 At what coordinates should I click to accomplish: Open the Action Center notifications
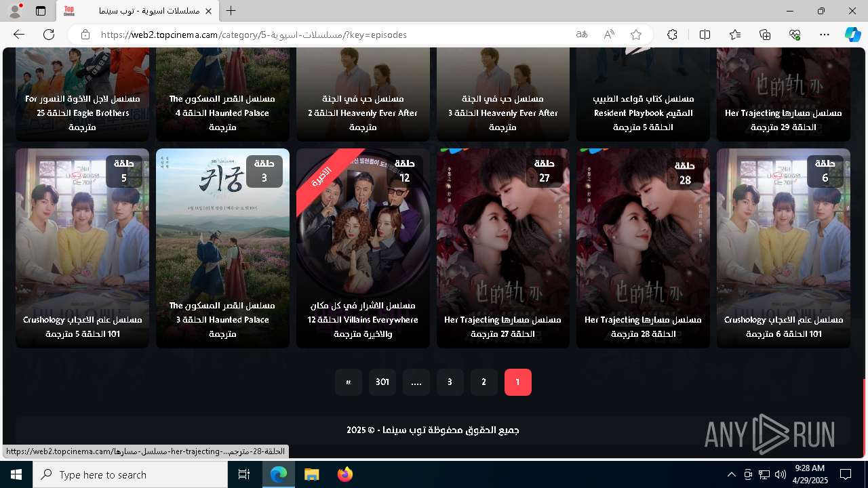[x=846, y=474]
